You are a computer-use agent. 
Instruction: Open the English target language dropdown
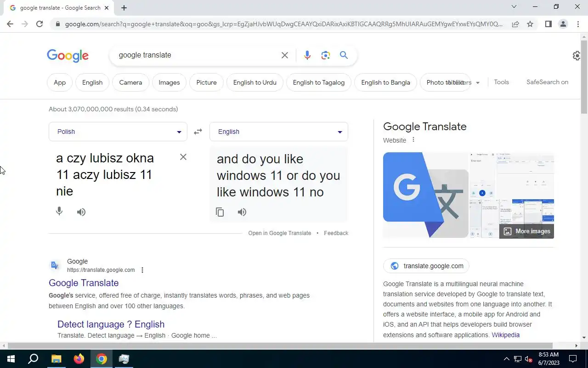click(x=279, y=132)
